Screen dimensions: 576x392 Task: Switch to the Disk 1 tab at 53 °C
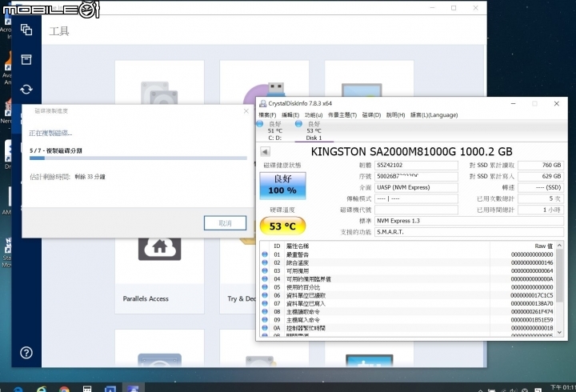coord(314,130)
